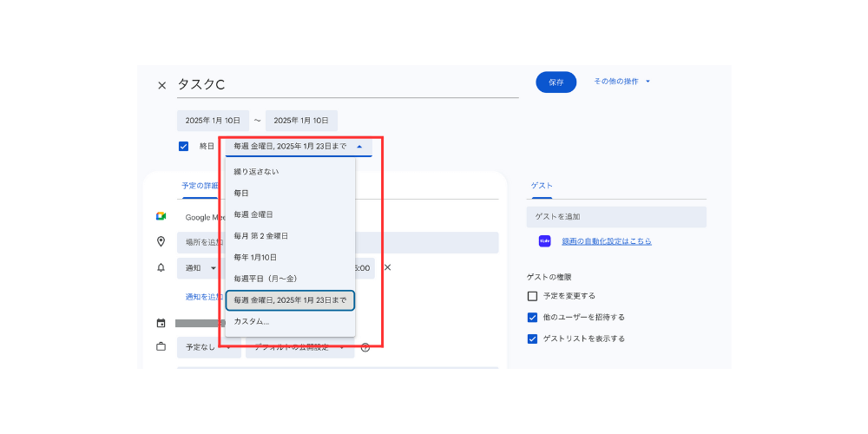Uncheck ゲストリストを表示する

(x=533, y=339)
